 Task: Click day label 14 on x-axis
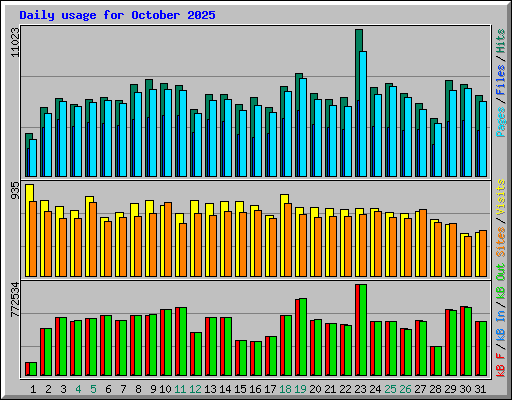(x=225, y=389)
